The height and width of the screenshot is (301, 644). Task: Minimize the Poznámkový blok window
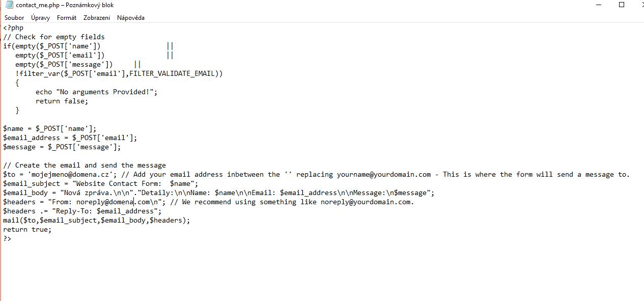[598, 5]
